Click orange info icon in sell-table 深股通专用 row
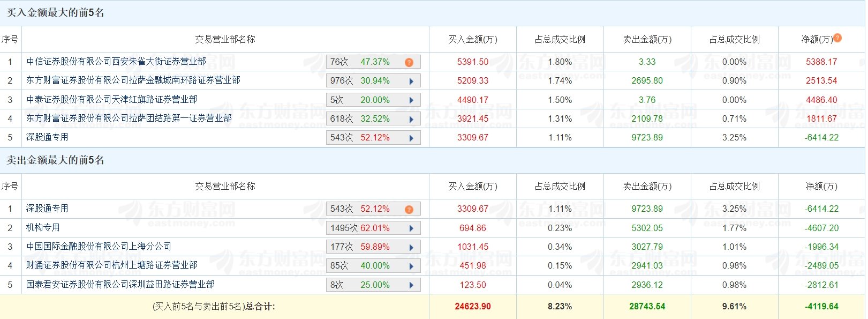This screenshot has width=868, height=319. 409,209
